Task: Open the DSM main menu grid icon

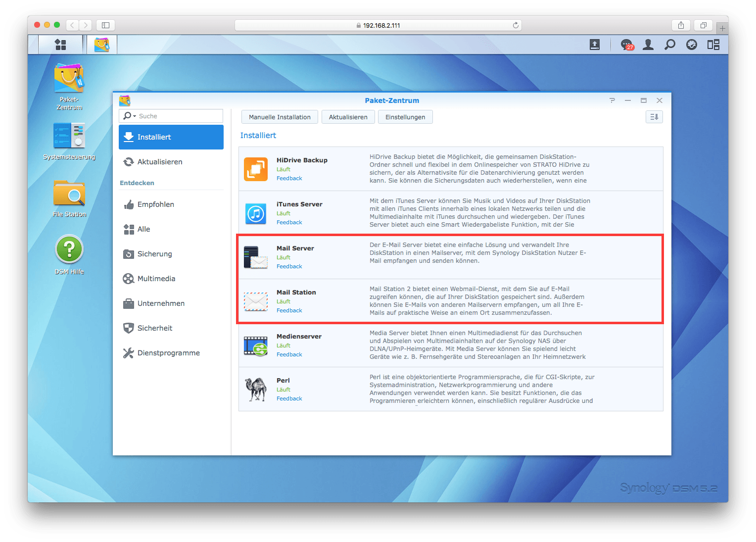Action: 60,45
